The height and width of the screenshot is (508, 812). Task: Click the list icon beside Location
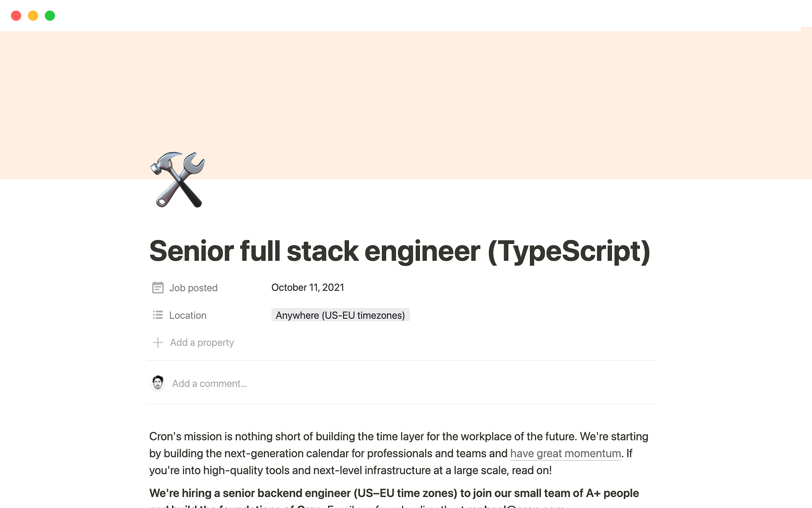(158, 315)
